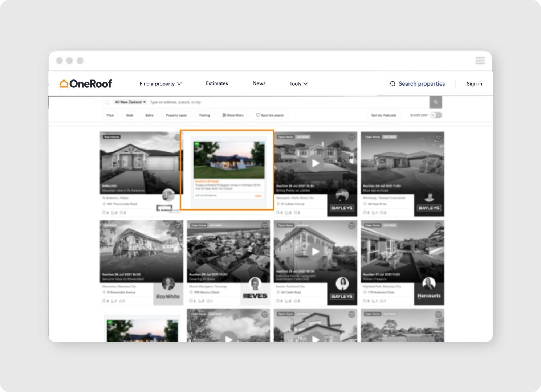Save this search with the heart toggle
Image resolution: width=541 pixels, height=392 pixels.
click(x=269, y=115)
